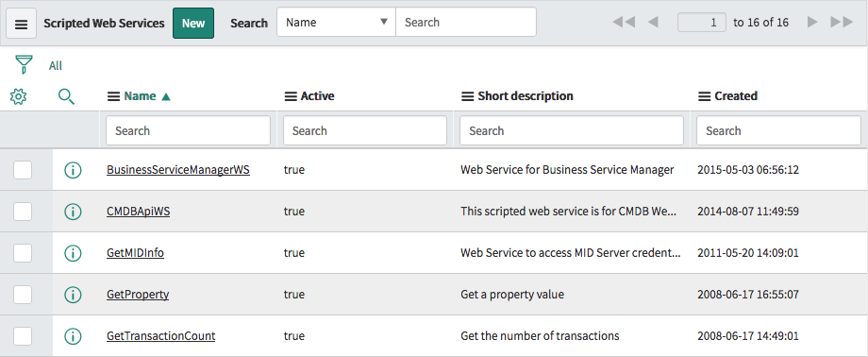Preview GetProperty record info icon
868x357 pixels.
pos(73,295)
